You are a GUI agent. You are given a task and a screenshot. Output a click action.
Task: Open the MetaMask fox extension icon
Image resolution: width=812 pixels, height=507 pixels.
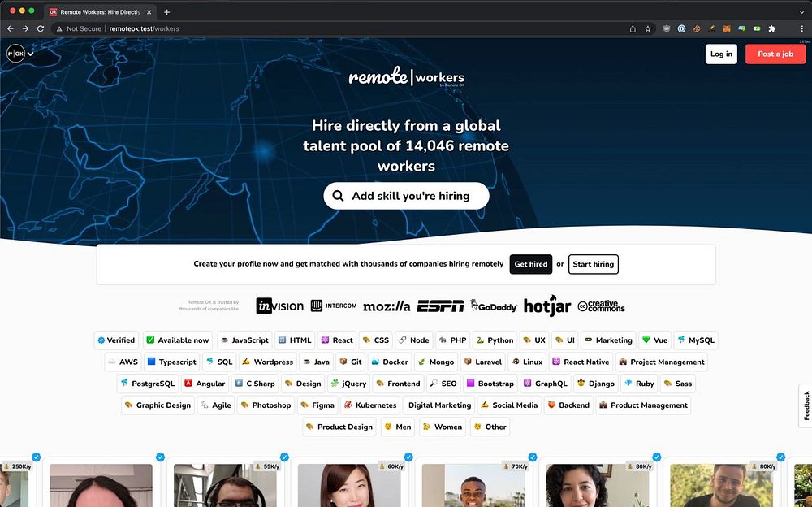point(727,29)
